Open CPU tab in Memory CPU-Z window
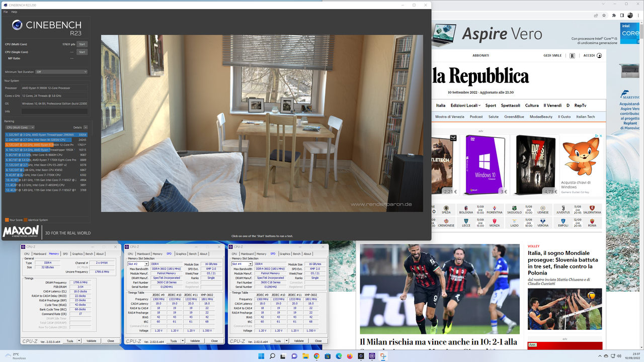Image resolution: width=644 pixels, height=362 pixels. click(27, 254)
